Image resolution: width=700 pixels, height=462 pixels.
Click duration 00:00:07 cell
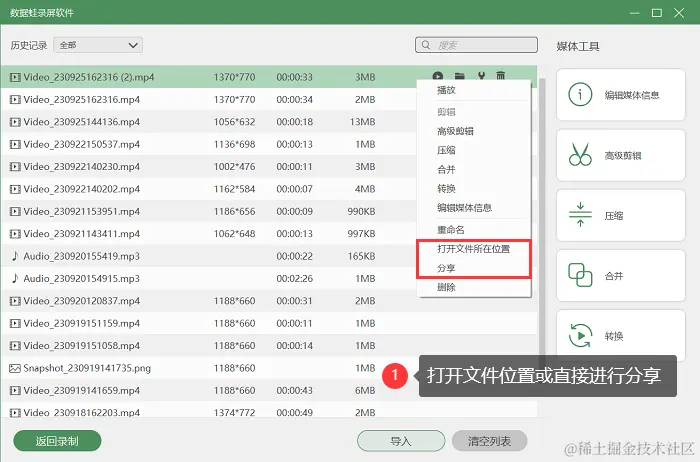tap(295, 189)
